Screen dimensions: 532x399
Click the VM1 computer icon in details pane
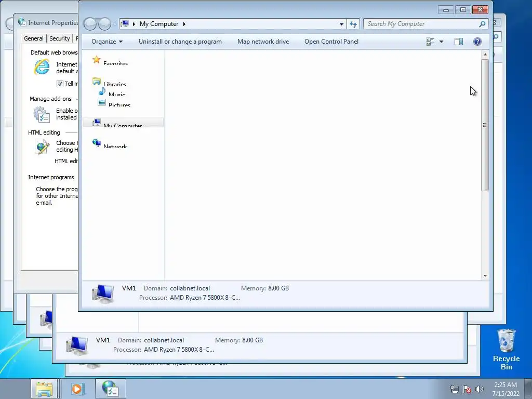103,293
